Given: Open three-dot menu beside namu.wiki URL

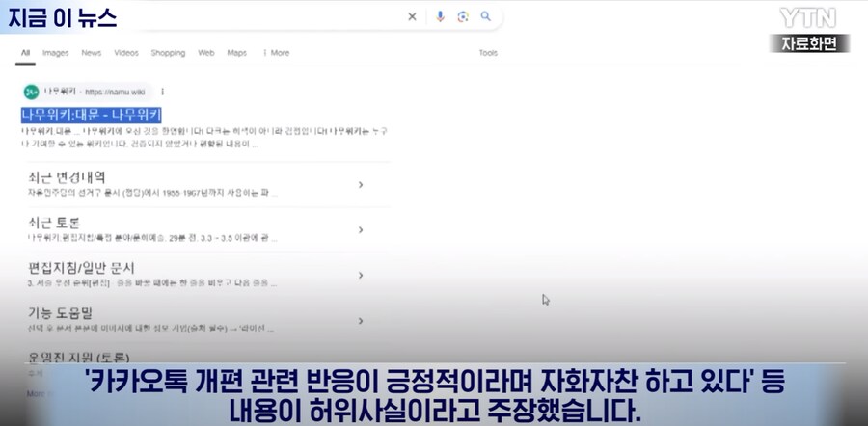Looking at the screenshot, I should [x=162, y=92].
